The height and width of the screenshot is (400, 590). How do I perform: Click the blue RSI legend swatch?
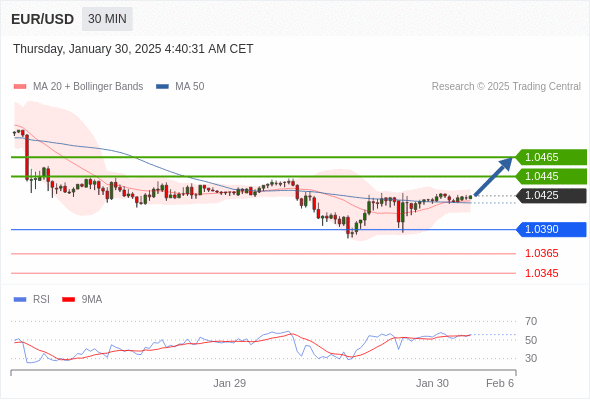20,300
